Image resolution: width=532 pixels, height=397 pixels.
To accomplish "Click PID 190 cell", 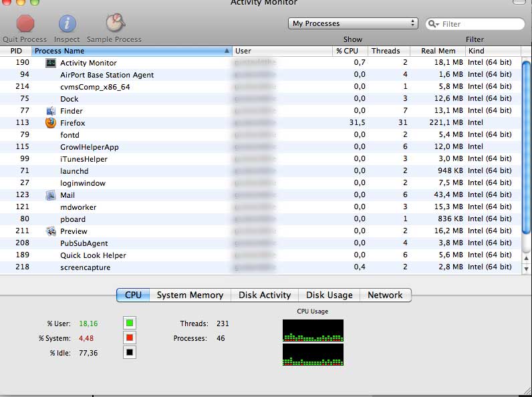I will (23, 62).
